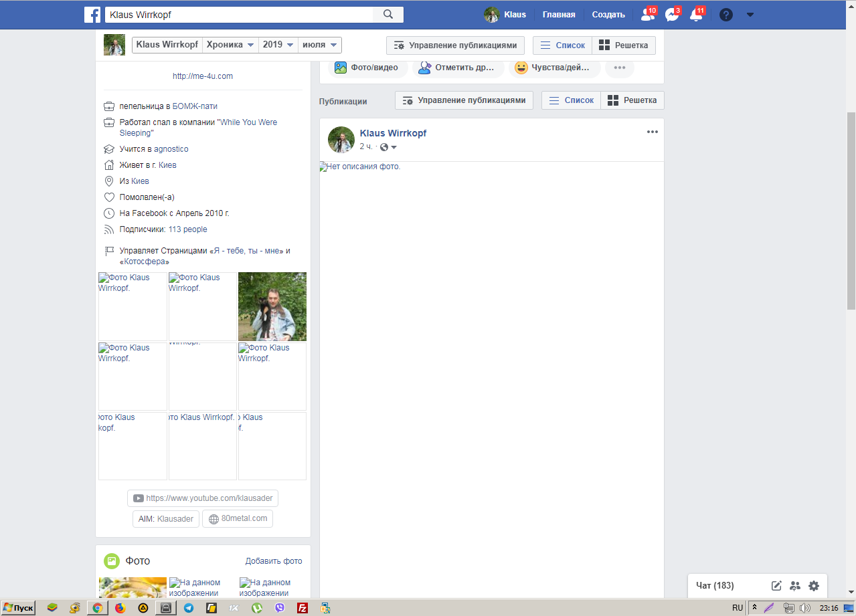Click the http://me-4u.com text
Viewport: 856px width, 616px height.
pyautogui.click(x=203, y=76)
